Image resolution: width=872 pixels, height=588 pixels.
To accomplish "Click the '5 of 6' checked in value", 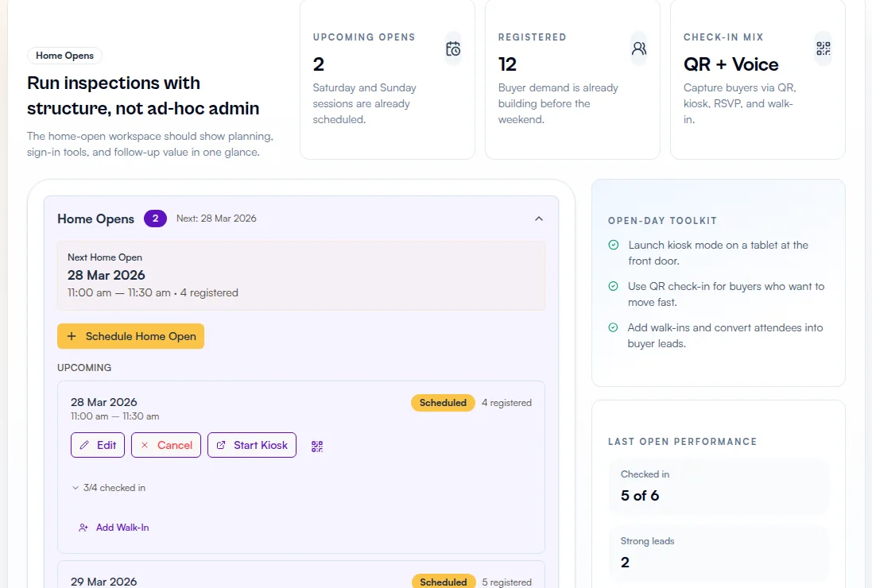I will [x=640, y=495].
